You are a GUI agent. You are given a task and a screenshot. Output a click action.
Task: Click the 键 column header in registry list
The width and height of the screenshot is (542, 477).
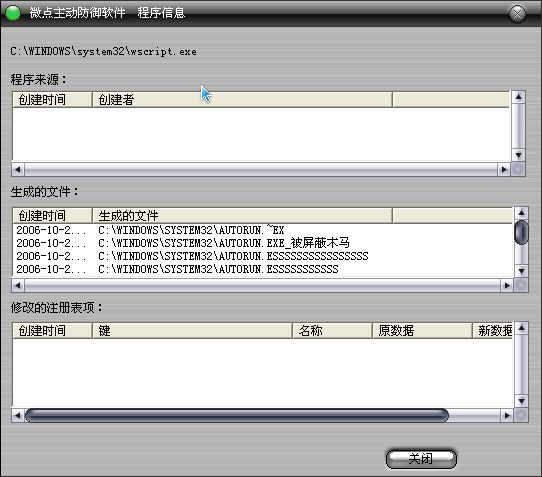click(x=192, y=331)
